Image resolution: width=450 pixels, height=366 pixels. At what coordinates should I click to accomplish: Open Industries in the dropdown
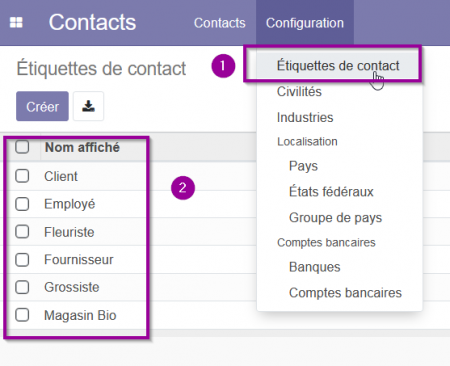click(x=305, y=117)
